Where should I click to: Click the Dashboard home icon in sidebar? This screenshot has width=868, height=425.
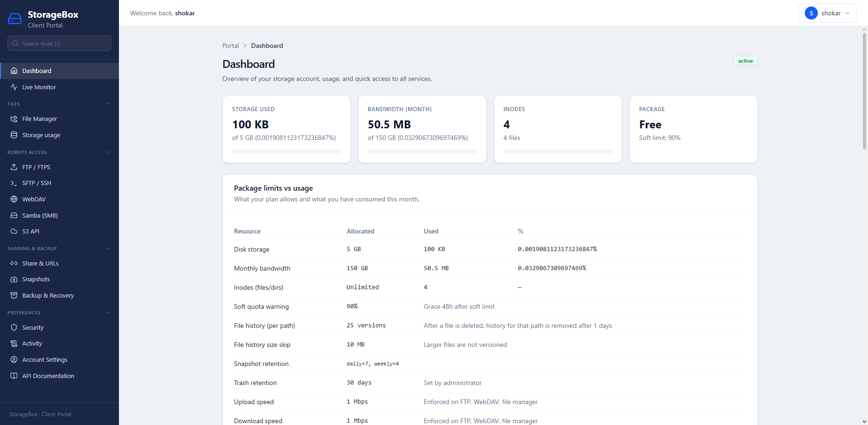[x=14, y=71]
